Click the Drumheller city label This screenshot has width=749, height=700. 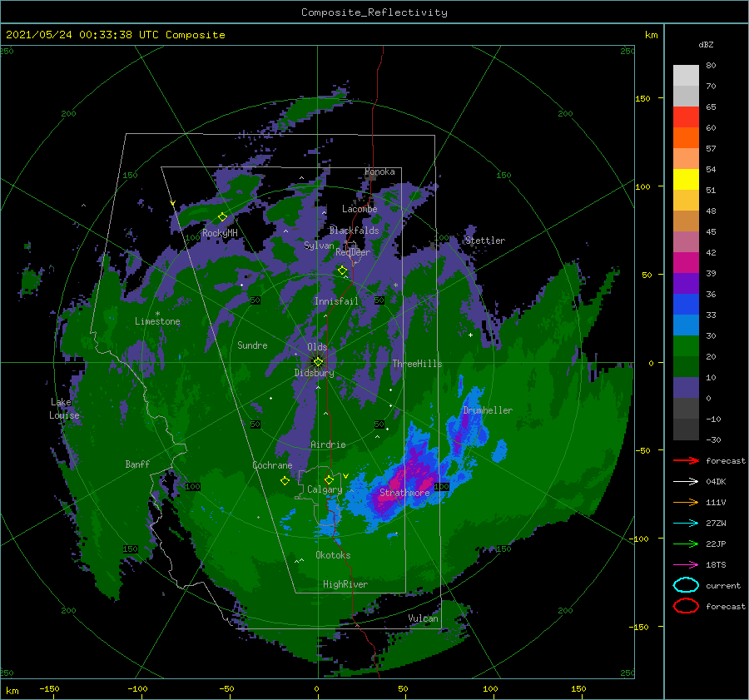pos(488,410)
